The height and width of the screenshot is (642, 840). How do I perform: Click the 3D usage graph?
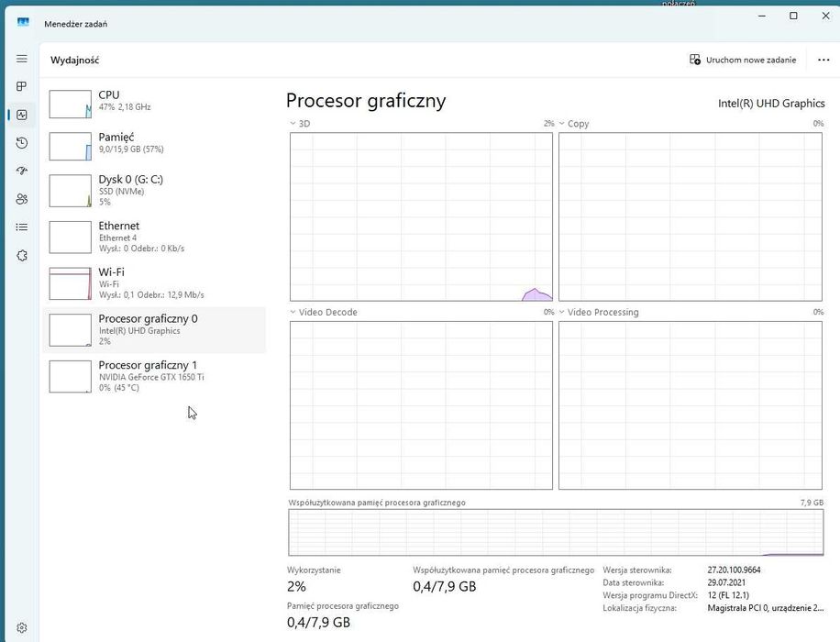pos(421,216)
